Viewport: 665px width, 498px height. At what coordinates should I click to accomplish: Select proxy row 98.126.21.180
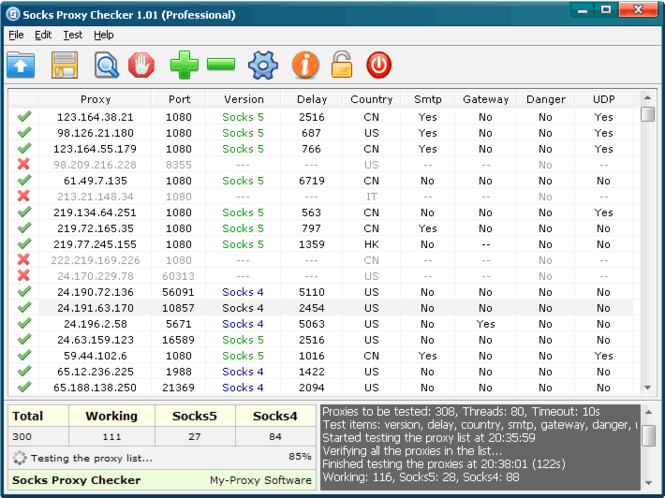click(321, 132)
